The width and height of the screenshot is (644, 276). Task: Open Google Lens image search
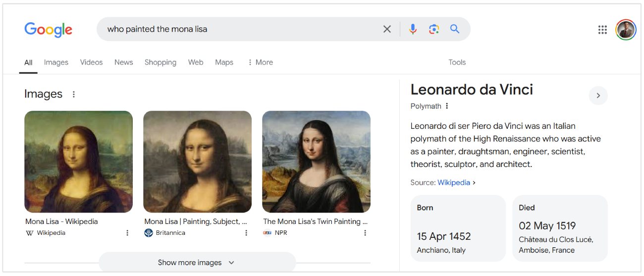pyautogui.click(x=434, y=29)
